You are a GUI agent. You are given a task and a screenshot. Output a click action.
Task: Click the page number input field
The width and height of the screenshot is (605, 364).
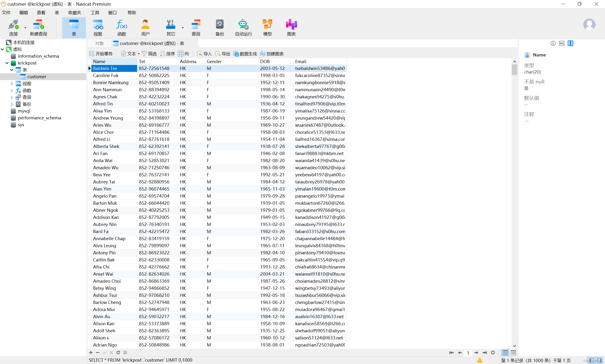click(468, 353)
